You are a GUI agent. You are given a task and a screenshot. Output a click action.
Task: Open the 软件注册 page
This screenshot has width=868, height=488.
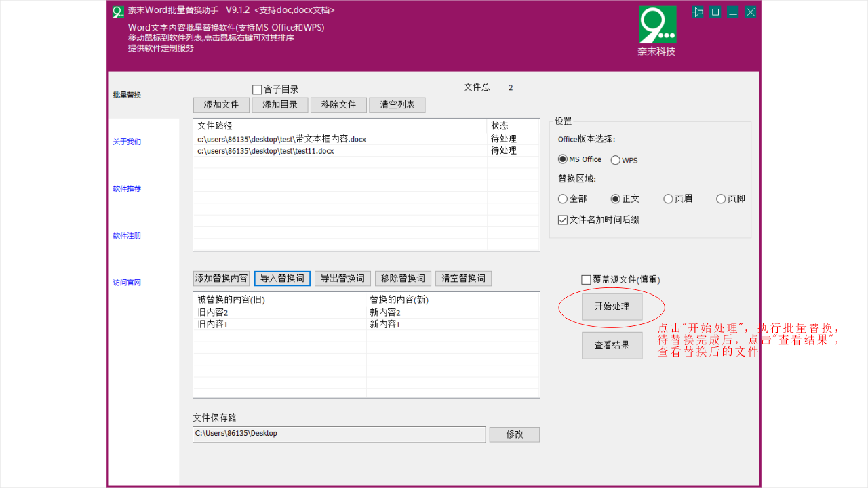pyautogui.click(x=126, y=235)
